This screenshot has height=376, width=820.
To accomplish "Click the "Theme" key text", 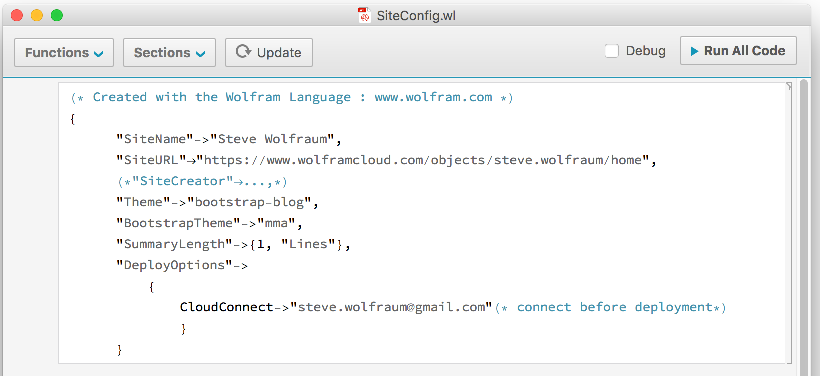I will click(144, 202).
